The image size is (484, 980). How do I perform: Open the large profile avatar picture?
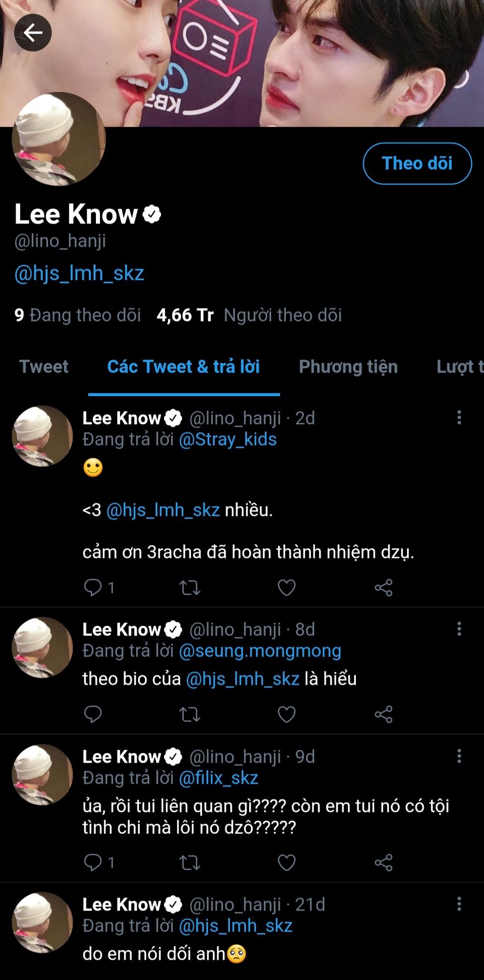coord(59,139)
